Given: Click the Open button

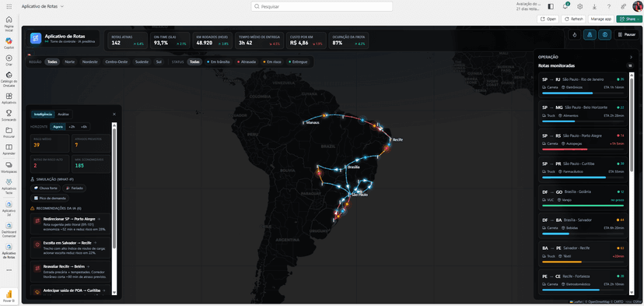Looking at the screenshot, I should [x=548, y=19].
